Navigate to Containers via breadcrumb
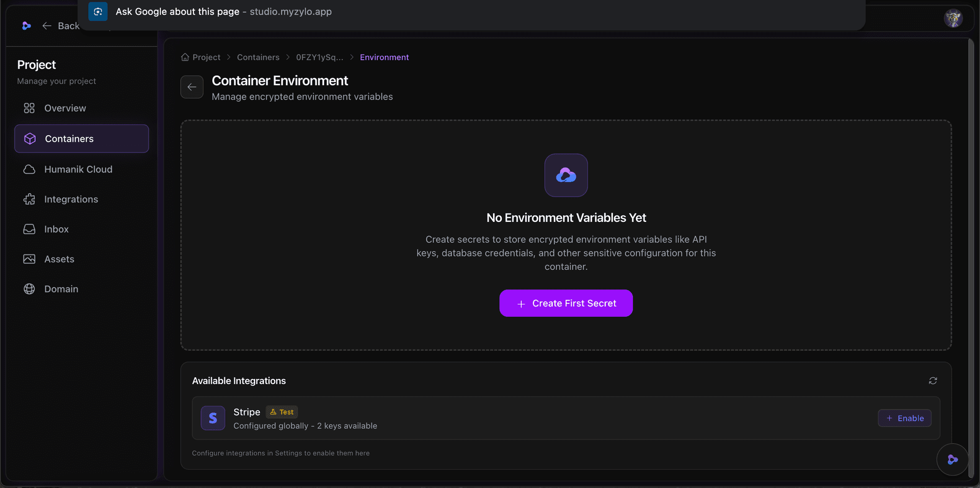Viewport: 980px width, 488px height. pos(258,57)
